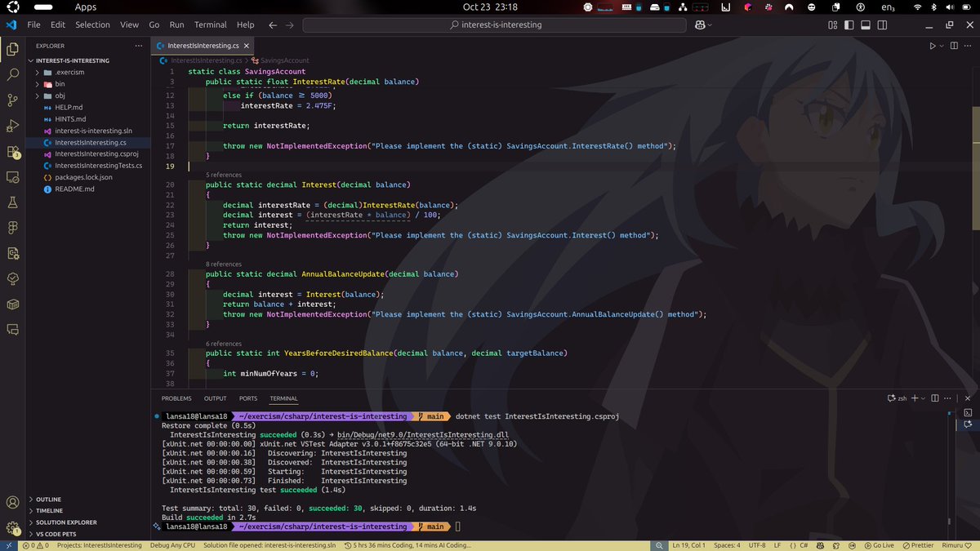
Task: Open the new terminal launch profile dropdown
Action: pyautogui.click(x=921, y=398)
